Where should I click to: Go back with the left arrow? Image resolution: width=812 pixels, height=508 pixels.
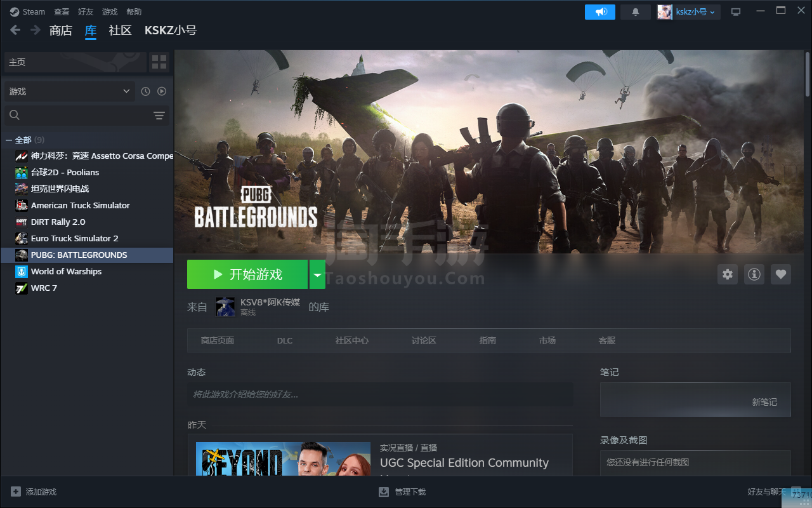tap(15, 30)
